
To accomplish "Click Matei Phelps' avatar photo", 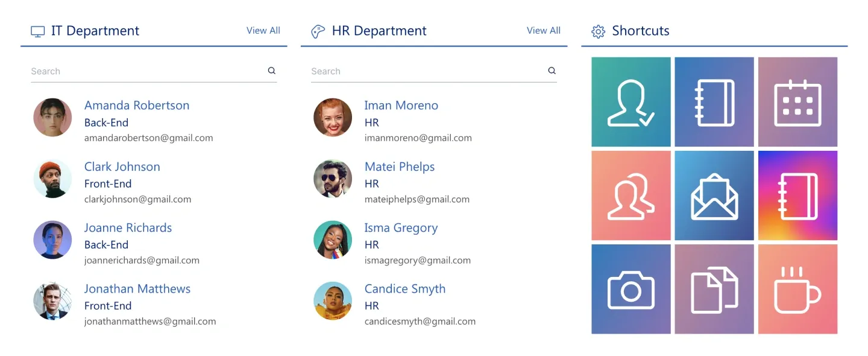I will point(333,179).
